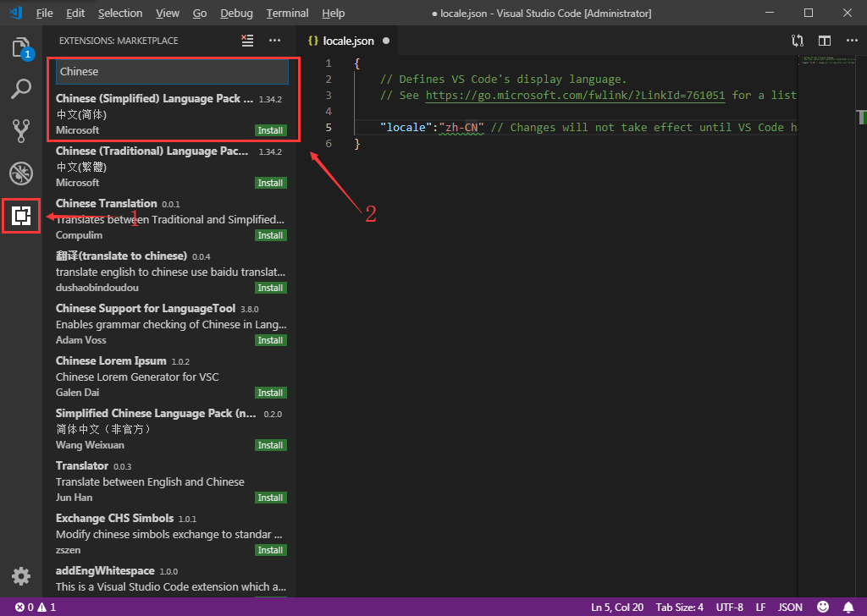Click the Split Editor icon

click(x=825, y=40)
